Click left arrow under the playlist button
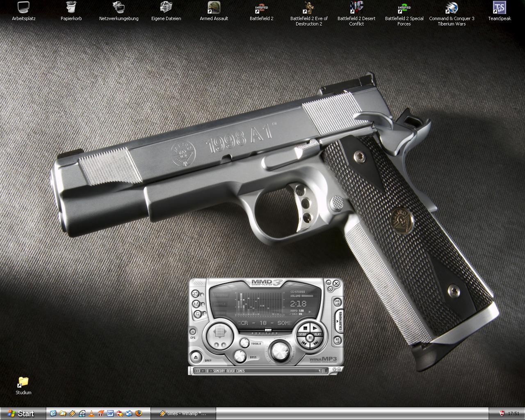Screen dimensions: 525x420 pos(216,345)
